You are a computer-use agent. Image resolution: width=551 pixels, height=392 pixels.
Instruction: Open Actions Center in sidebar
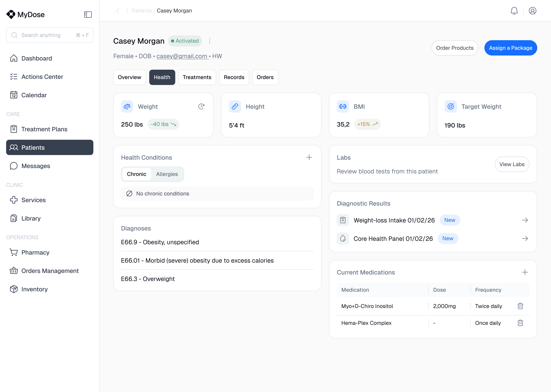click(x=50, y=77)
